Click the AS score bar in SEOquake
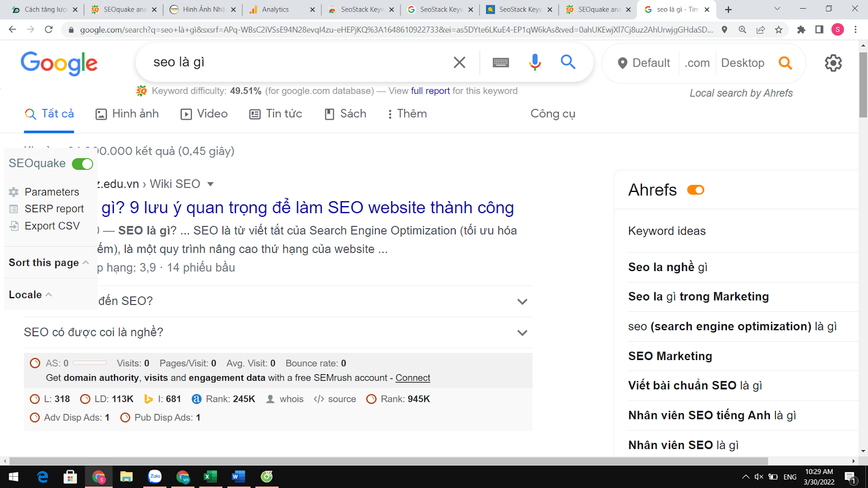This screenshot has height=488, width=868. click(x=90, y=363)
